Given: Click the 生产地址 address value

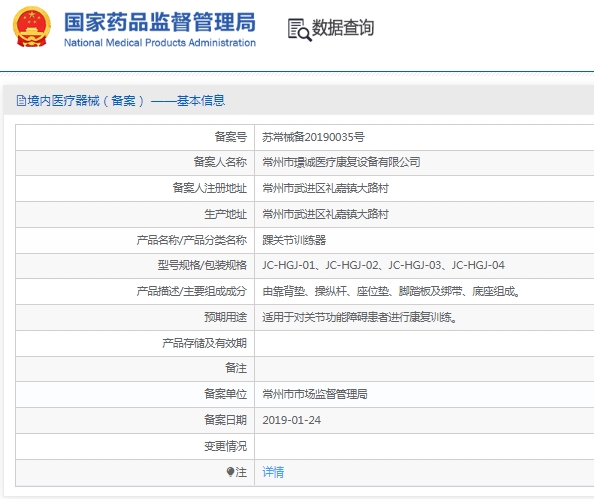Looking at the screenshot, I should coord(325,214).
